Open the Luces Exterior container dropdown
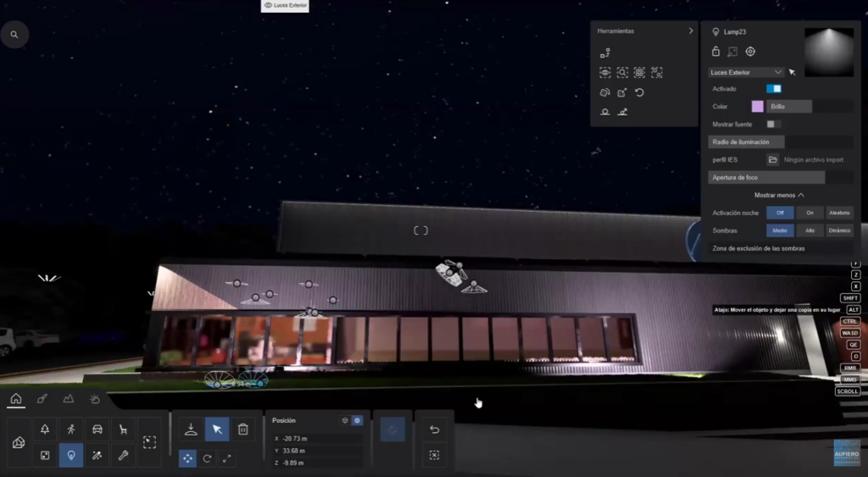 pos(746,73)
